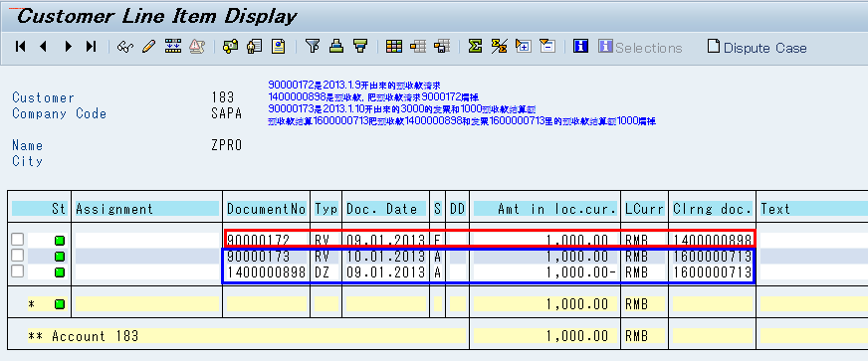Open the Selections button

click(x=640, y=48)
